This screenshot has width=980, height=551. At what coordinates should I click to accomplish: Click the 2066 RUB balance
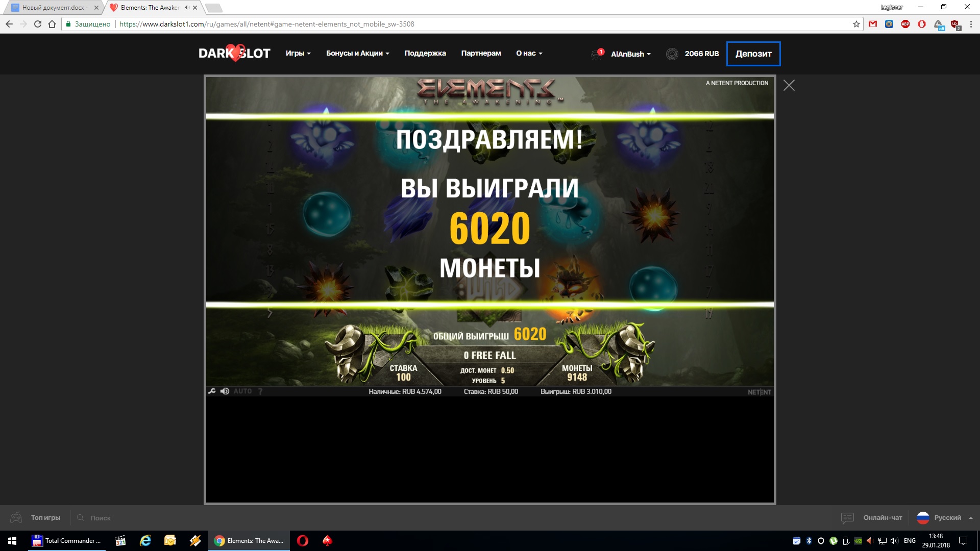[x=702, y=54]
